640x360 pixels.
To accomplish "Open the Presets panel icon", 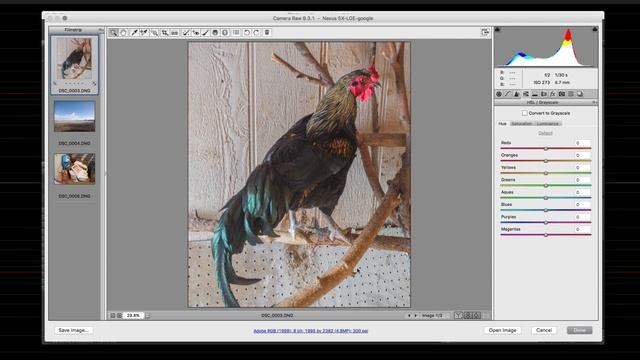I will pyautogui.click(x=571, y=94).
